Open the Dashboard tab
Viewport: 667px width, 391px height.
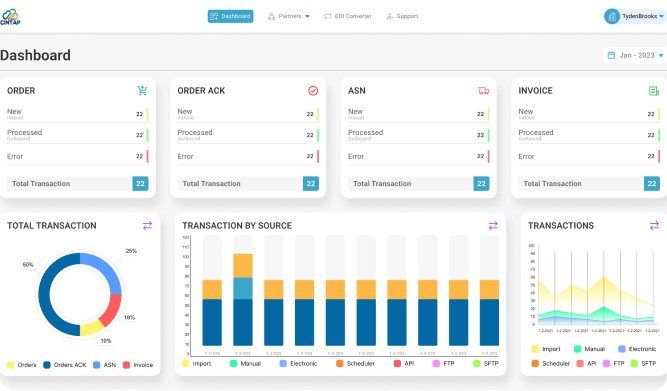(x=231, y=16)
